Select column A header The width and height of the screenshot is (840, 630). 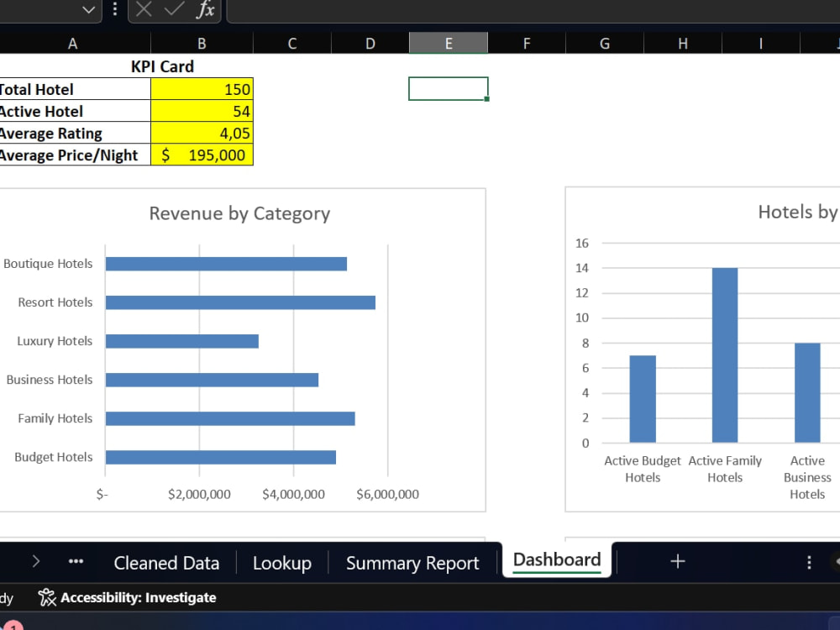73,44
